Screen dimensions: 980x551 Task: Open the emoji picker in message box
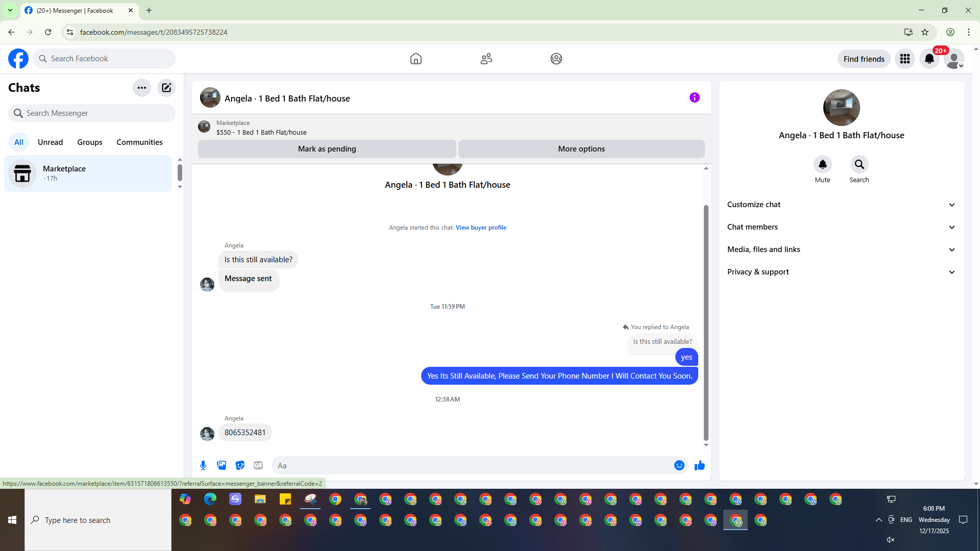point(679,465)
